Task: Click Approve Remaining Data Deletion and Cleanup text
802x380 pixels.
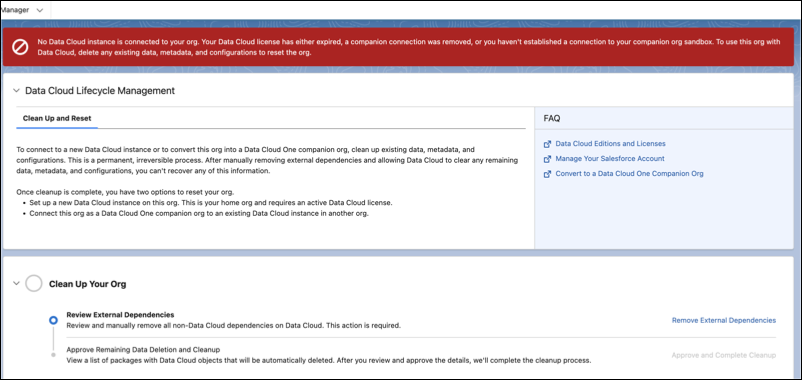Action: click(x=143, y=350)
